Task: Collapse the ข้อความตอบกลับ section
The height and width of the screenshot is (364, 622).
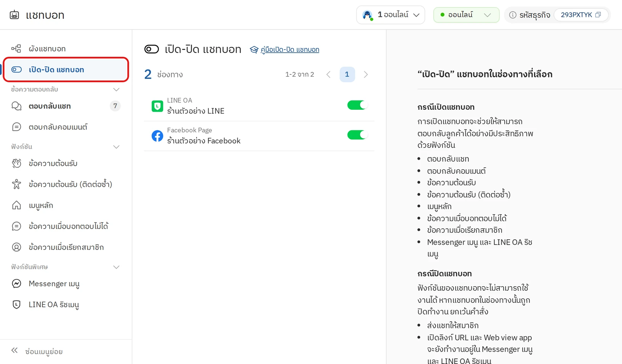Action: pyautogui.click(x=116, y=90)
